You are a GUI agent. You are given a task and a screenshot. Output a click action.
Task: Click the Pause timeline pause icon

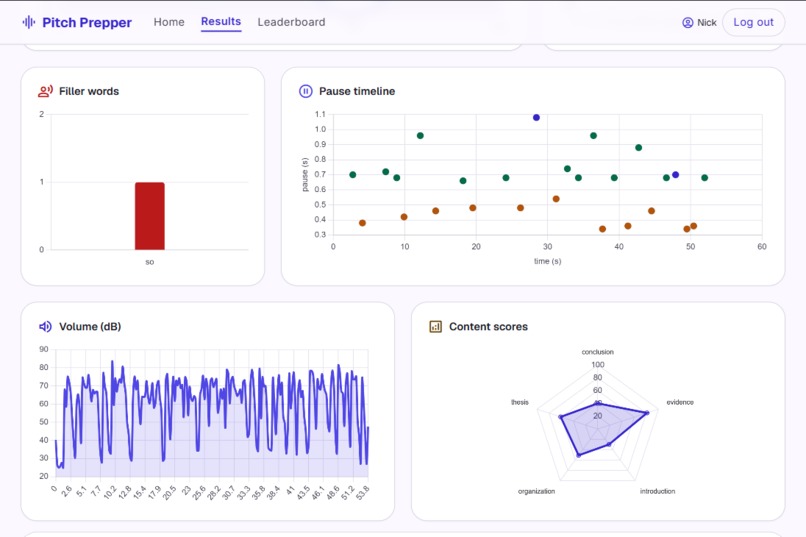305,91
